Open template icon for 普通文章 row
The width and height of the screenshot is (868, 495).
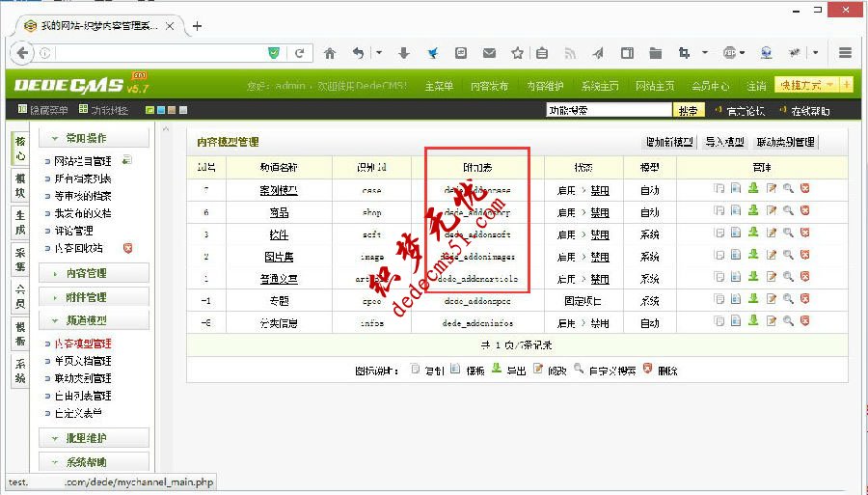pyautogui.click(x=736, y=276)
